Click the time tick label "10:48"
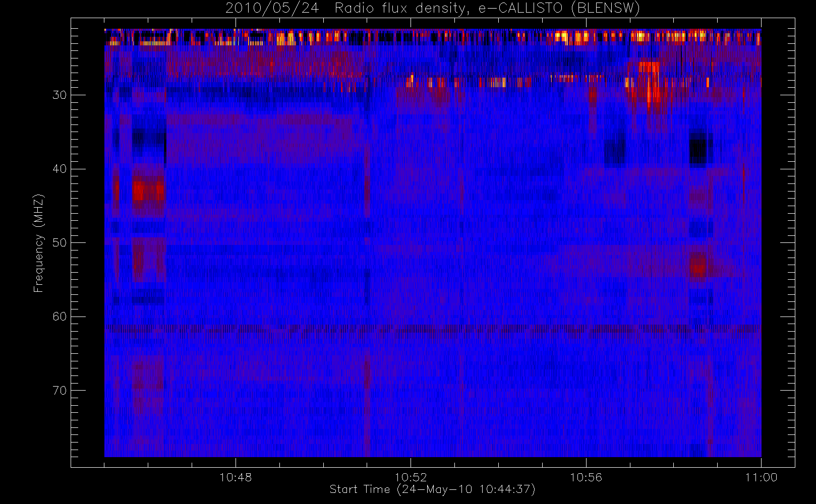This screenshot has height=504, width=816. [236, 477]
